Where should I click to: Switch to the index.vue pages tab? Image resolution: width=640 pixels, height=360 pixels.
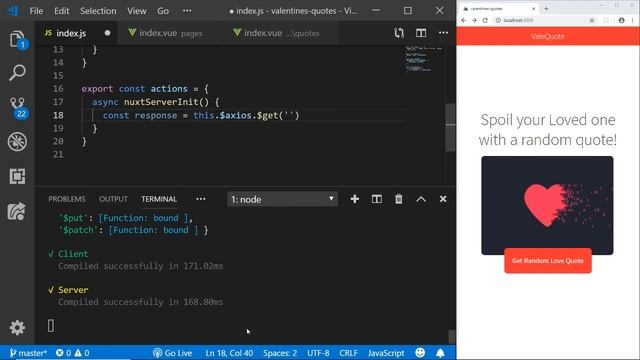[170, 33]
